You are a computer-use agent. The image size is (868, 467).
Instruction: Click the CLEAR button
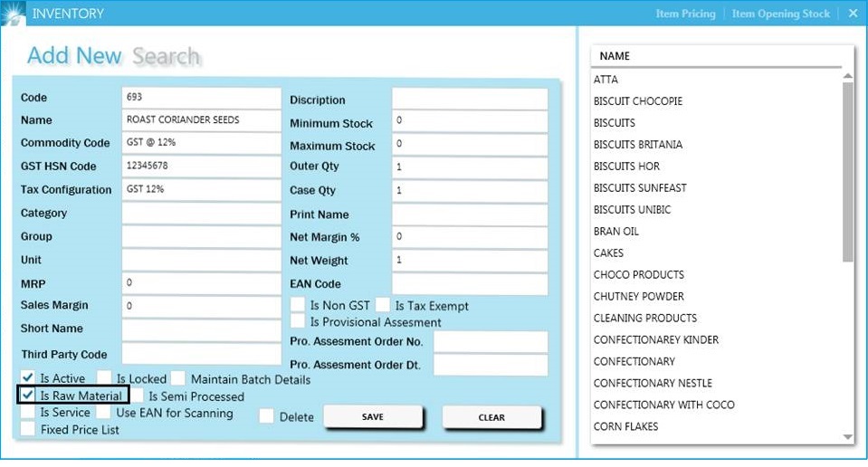(491, 418)
